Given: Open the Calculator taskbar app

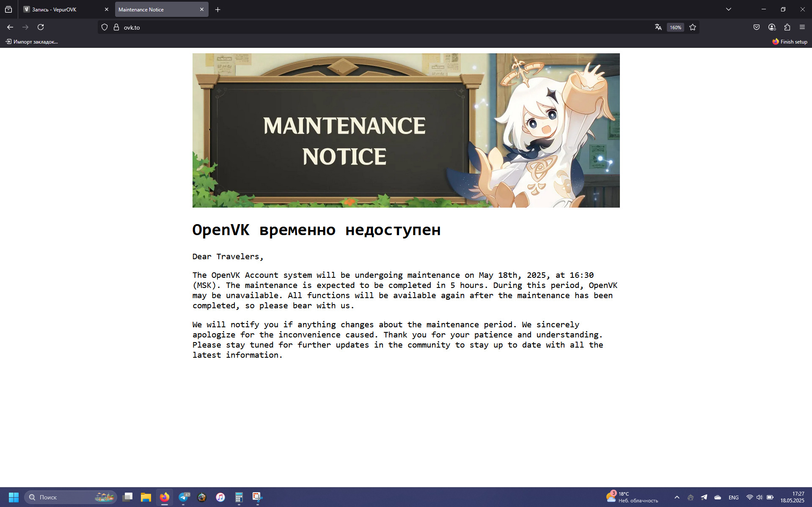Looking at the screenshot, I should (239, 497).
